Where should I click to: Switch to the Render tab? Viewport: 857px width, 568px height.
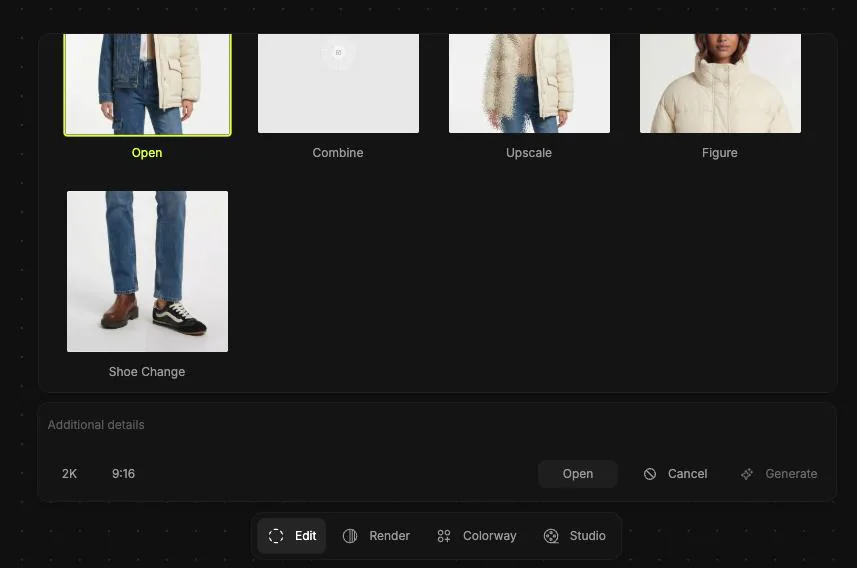(376, 536)
